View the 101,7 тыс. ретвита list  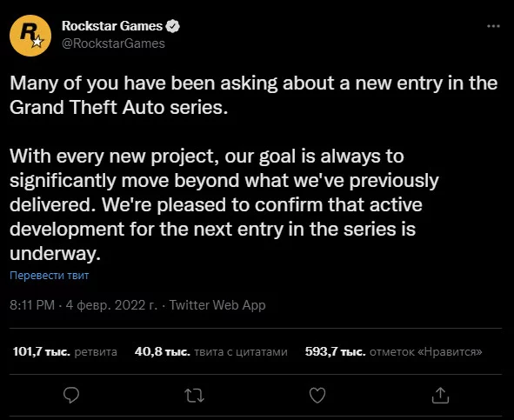[x=65, y=352]
